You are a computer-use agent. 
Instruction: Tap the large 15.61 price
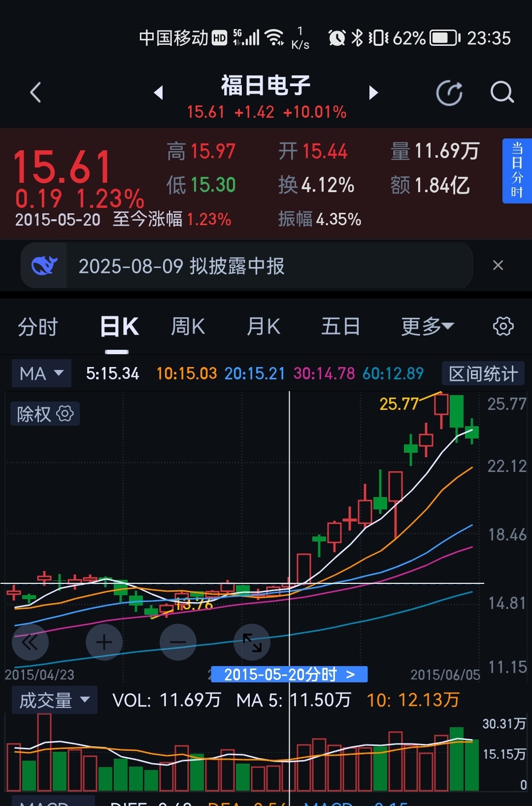[x=62, y=167]
